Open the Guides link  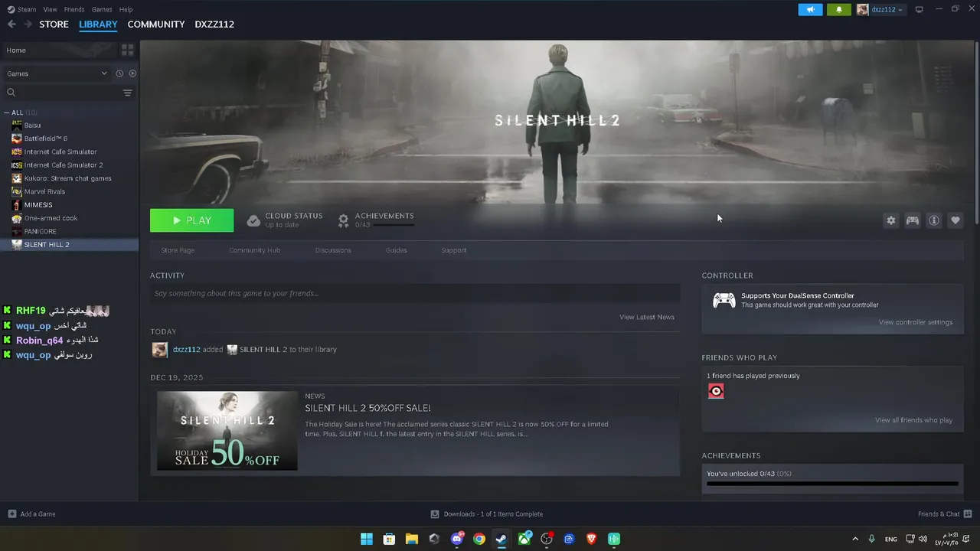[396, 250]
